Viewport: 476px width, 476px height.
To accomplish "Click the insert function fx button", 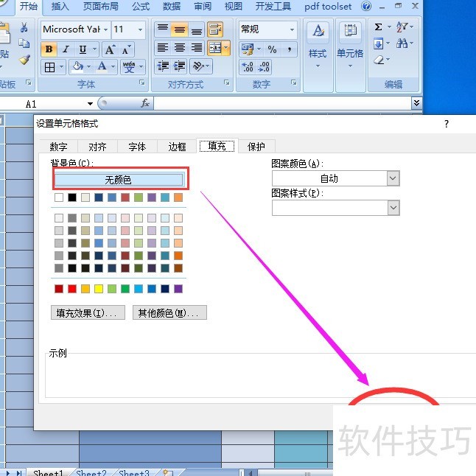I will [145, 103].
